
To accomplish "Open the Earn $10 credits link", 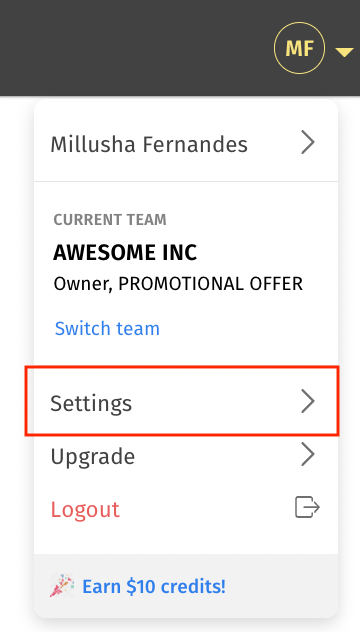I will pos(154,586).
